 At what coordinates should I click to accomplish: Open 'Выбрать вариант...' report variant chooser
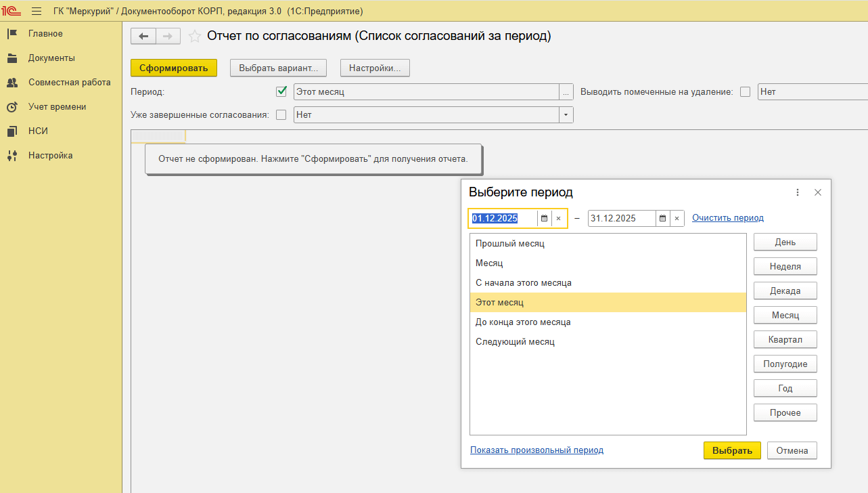(279, 68)
